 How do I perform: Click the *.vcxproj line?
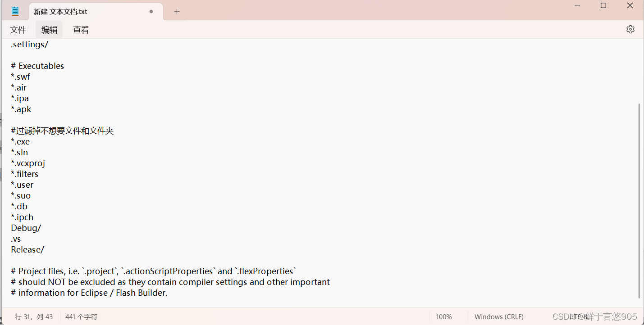[28, 163]
